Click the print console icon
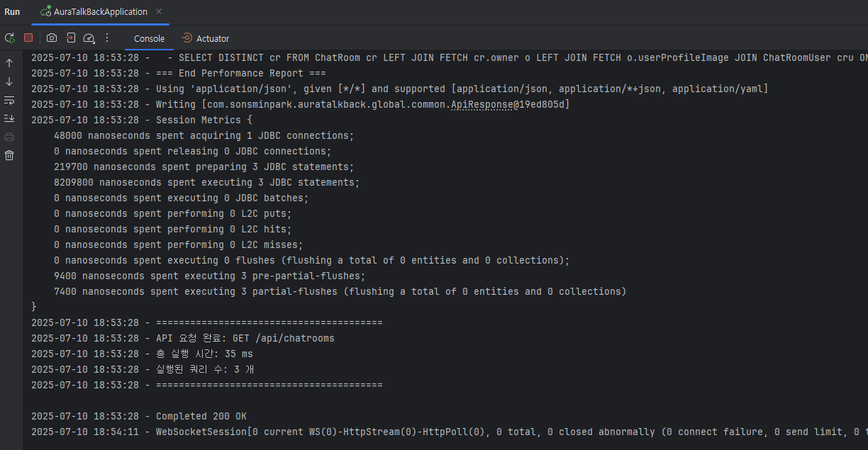868x450 pixels. pyautogui.click(x=9, y=137)
